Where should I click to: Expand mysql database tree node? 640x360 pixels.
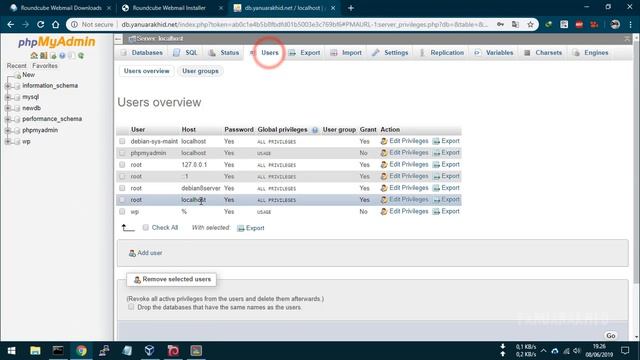(8, 97)
